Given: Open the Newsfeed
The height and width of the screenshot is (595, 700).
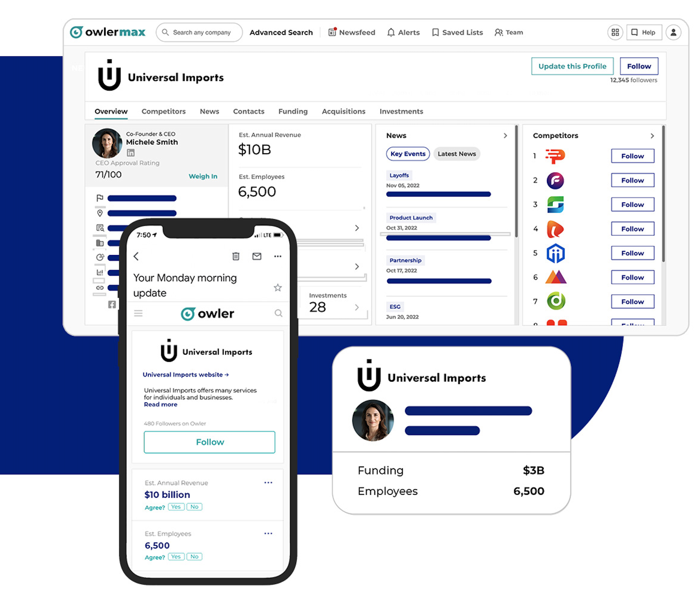Looking at the screenshot, I should 352,32.
